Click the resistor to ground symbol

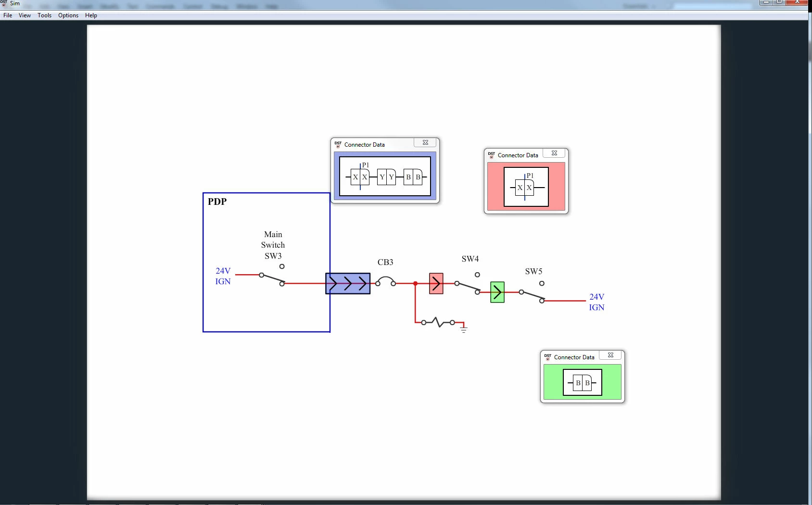point(438,322)
